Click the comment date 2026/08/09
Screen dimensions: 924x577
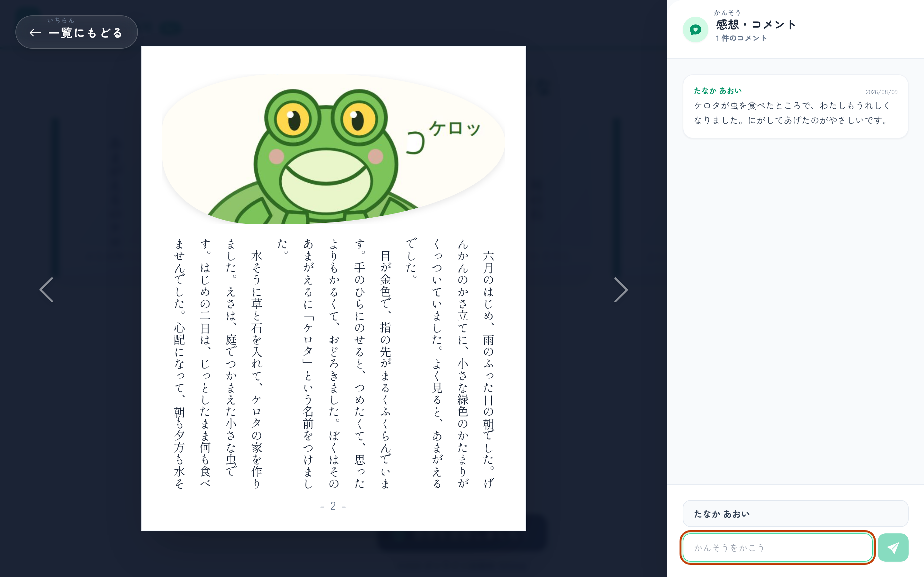(881, 92)
